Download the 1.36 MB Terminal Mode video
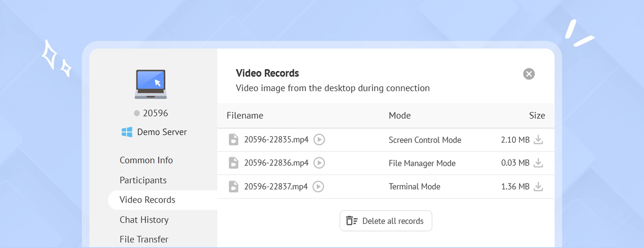 coord(538,187)
